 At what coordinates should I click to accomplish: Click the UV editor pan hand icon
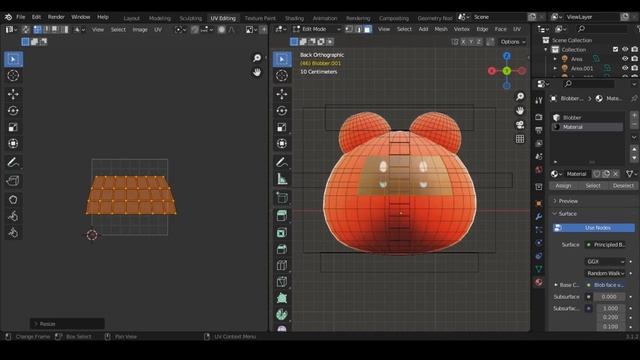[x=257, y=72]
